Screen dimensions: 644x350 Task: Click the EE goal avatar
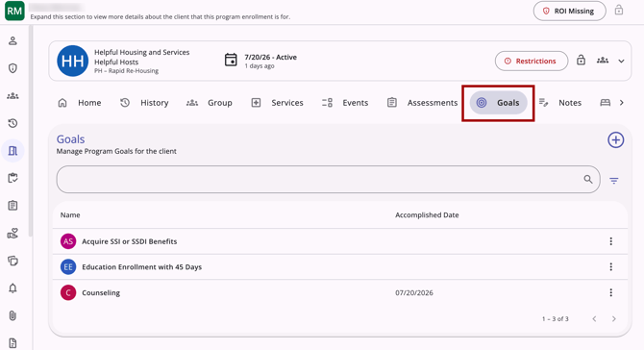[68, 267]
